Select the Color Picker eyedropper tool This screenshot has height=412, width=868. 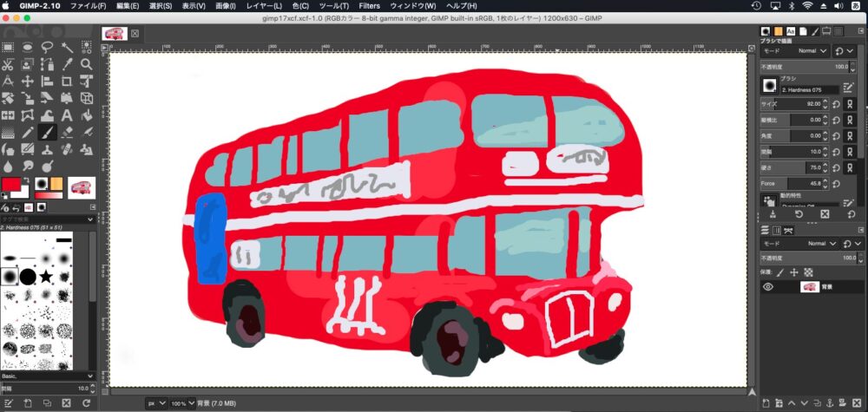tap(67, 65)
